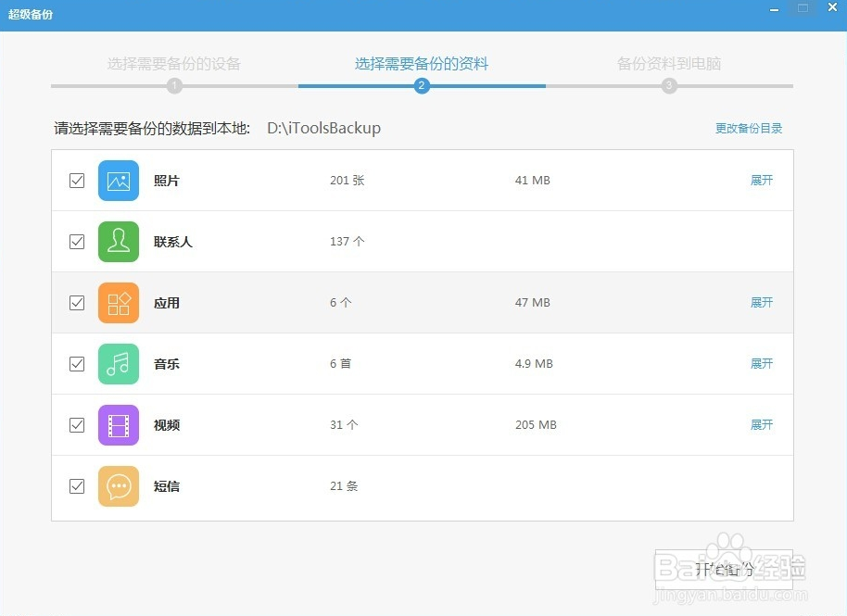Expand the Music row with 展开

tap(761, 364)
